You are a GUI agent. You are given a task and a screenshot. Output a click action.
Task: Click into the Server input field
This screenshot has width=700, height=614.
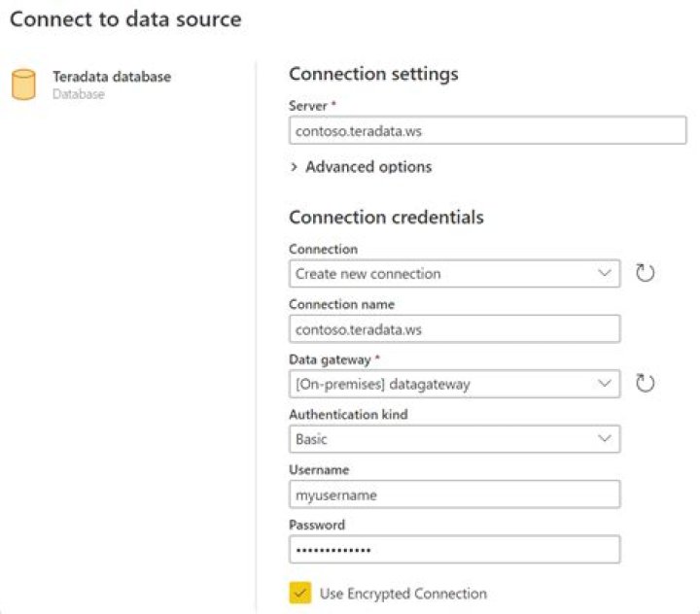click(x=487, y=130)
